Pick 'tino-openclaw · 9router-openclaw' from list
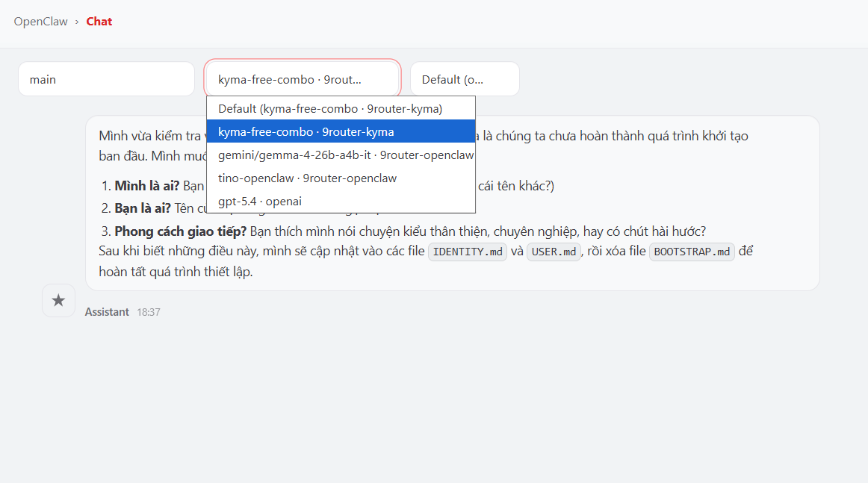The width and height of the screenshot is (868, 483). pos(307,178)
